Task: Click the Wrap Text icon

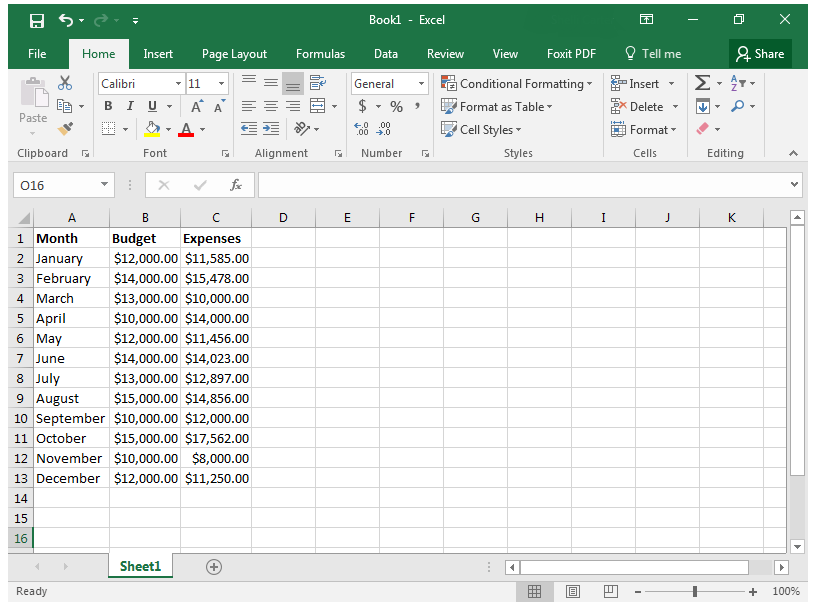Action: [318, 84]
